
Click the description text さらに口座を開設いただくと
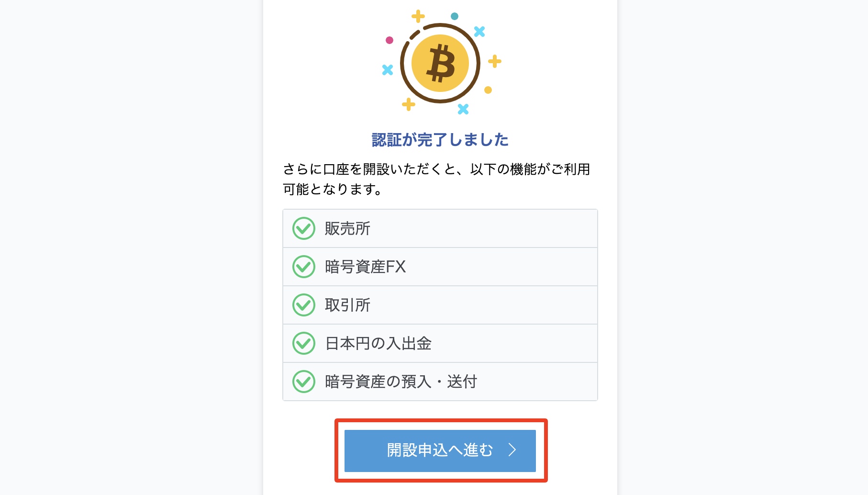pyautogui.click(x=369, y=169)
